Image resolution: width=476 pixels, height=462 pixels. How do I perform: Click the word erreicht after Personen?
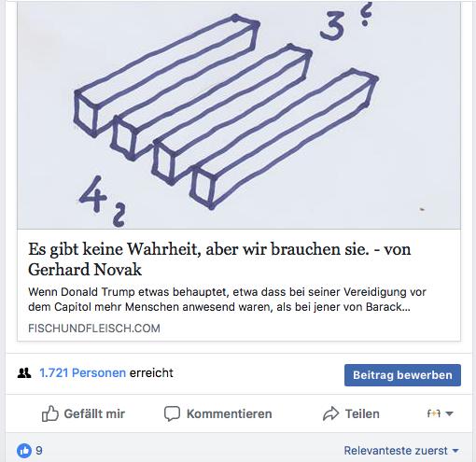point(151,372)
